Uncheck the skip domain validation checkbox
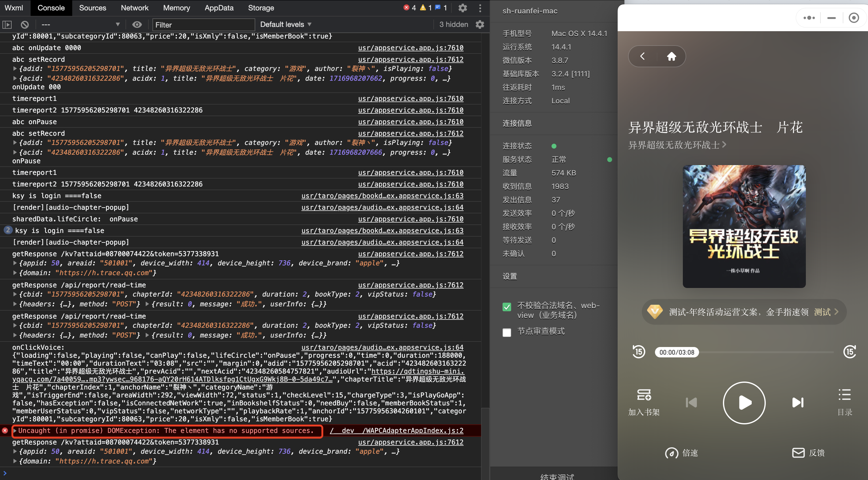 [507, 307]
